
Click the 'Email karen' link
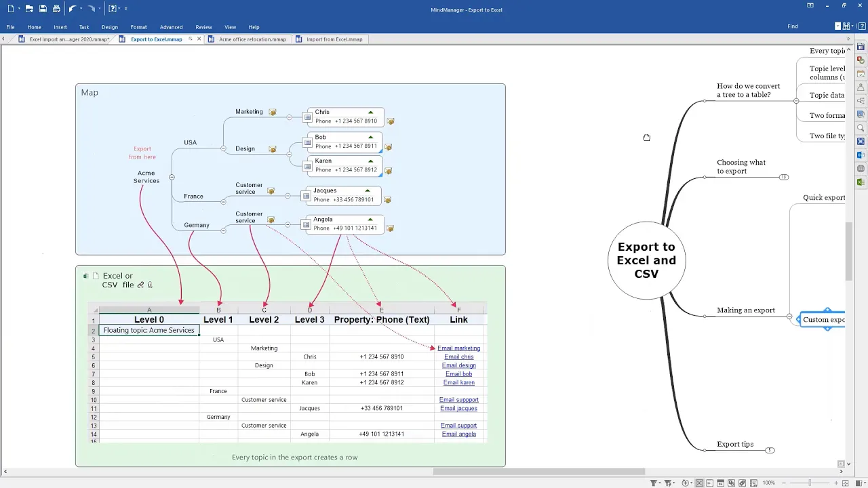tap(458, 382)
